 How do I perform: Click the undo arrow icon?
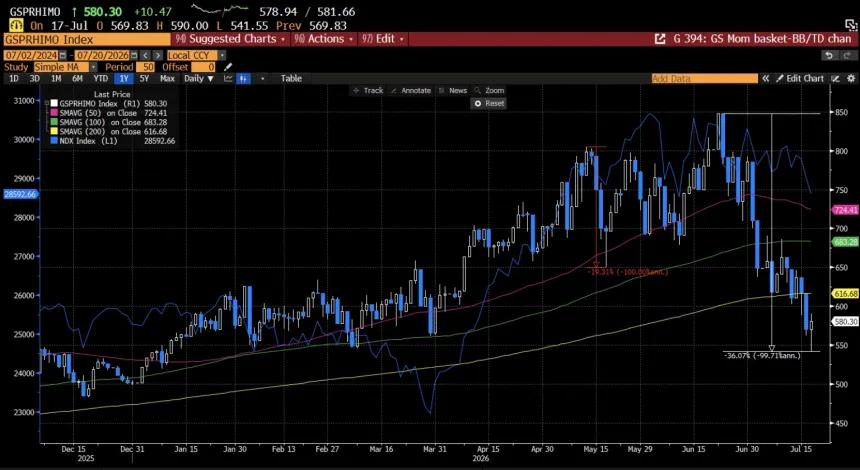click(829, 55)
